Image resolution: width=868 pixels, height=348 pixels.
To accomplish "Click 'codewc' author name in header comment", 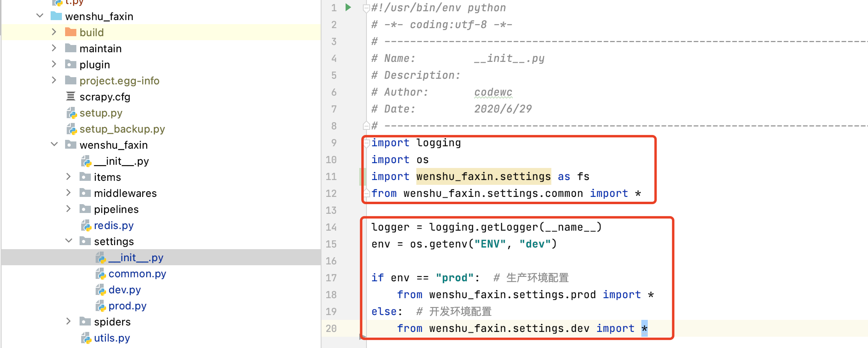I will pos(493,92).
